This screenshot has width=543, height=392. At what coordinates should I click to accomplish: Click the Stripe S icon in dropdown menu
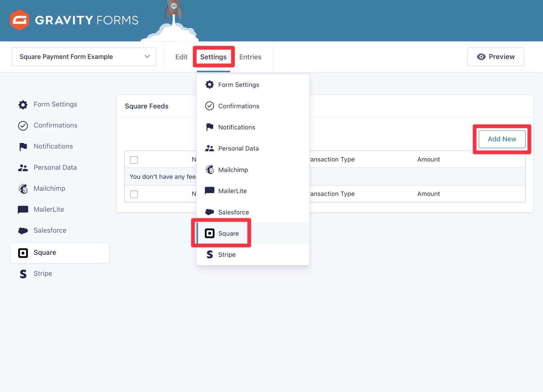coord(210,254)
